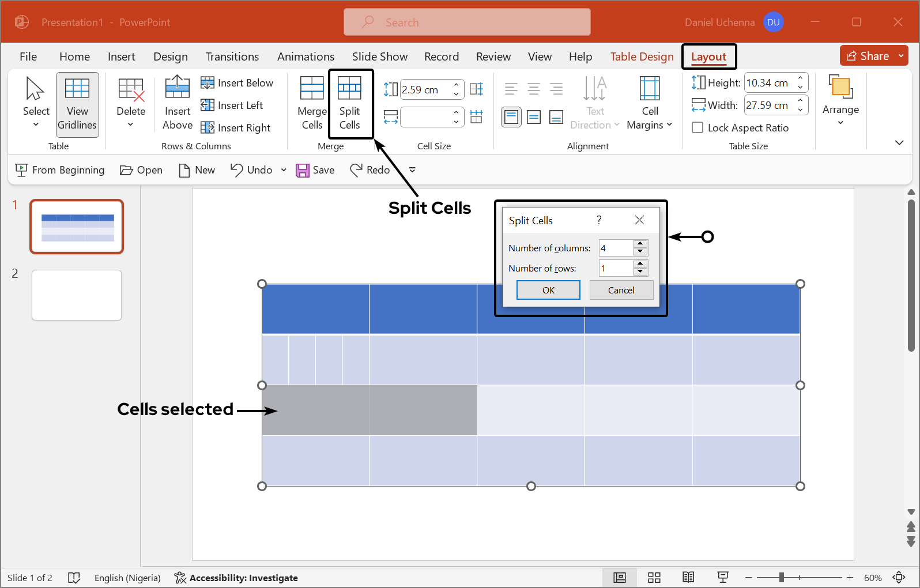Select slide 1 thumbnail
This screenshot has height=588, width=920.
[77, 227]
